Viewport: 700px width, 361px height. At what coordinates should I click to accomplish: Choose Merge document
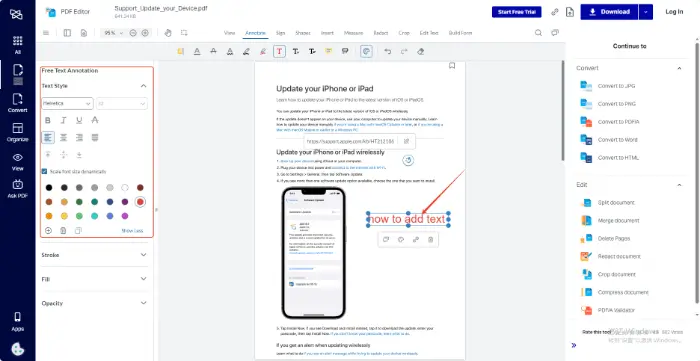tap(618, 220)
